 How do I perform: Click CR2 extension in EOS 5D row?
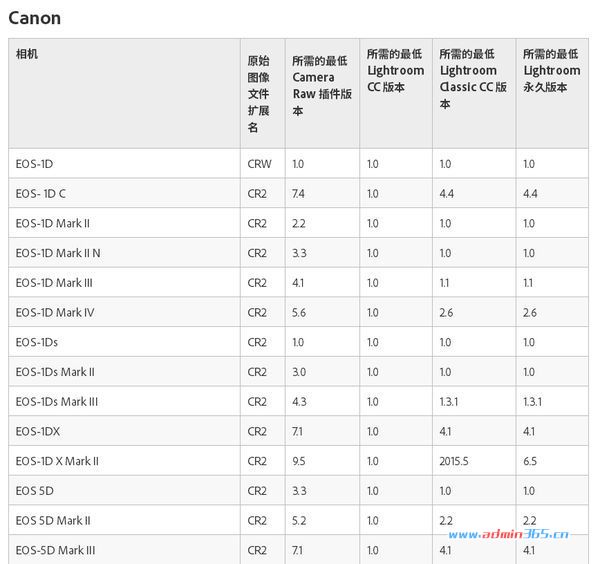[x=257, y=491]
